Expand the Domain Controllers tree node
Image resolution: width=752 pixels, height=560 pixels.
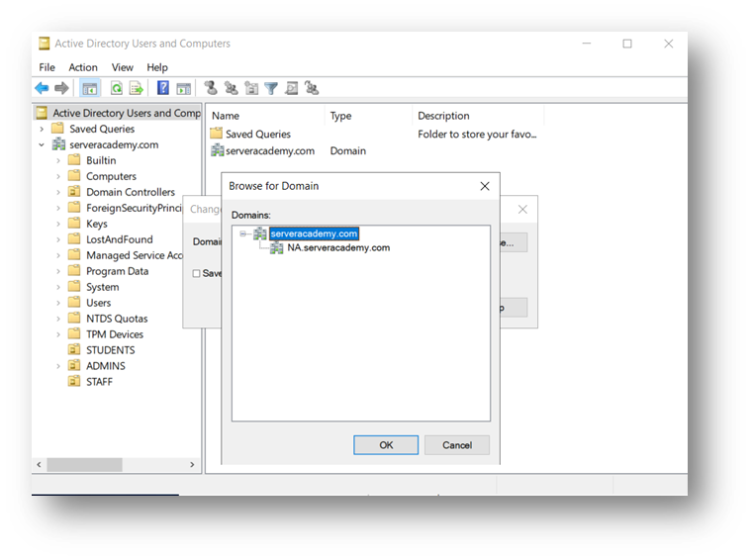pyautogui.click(x=58, y=192)
